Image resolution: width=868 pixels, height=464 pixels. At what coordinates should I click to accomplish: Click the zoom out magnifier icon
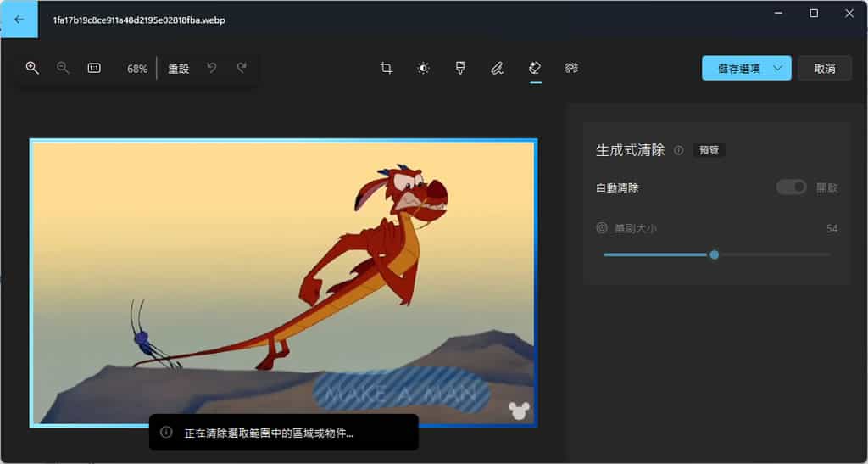[63, 68]
